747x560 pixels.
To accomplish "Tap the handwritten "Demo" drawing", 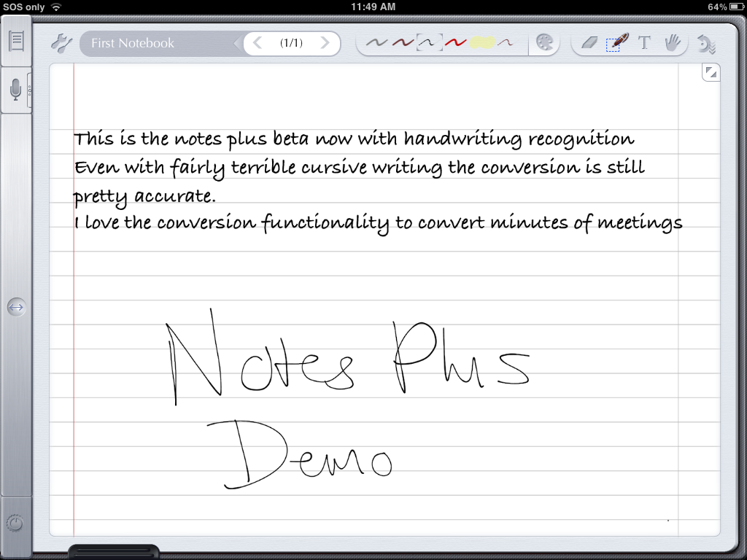I will pyautogui.click(x=300, y=455).
